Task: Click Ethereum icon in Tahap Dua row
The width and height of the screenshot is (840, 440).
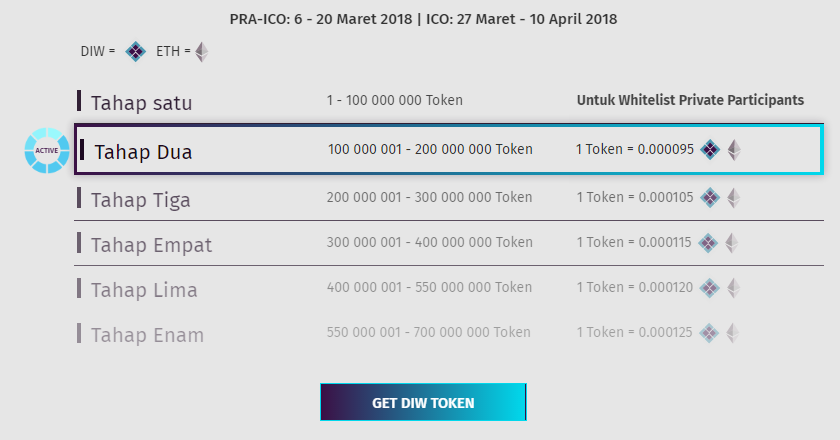Action: pos(734,150)
